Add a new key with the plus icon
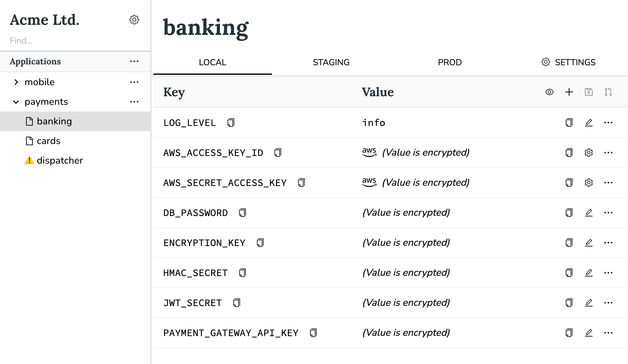Screen dimensions: 628x364 point(569,92)
